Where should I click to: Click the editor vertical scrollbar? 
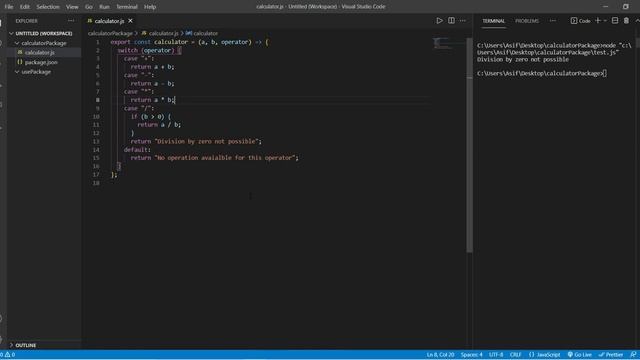pyautogui.click(x=469, y=145)
